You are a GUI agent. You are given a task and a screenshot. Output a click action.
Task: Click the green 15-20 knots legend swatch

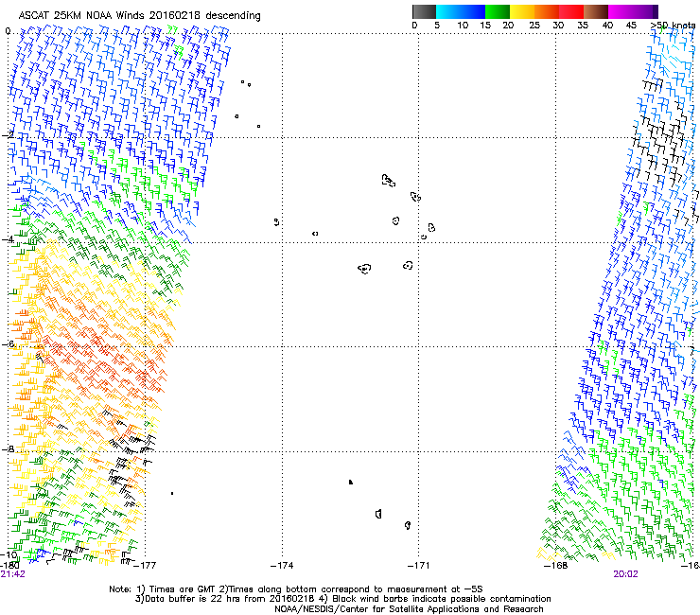pyautogui.click(x=498, y=11)
